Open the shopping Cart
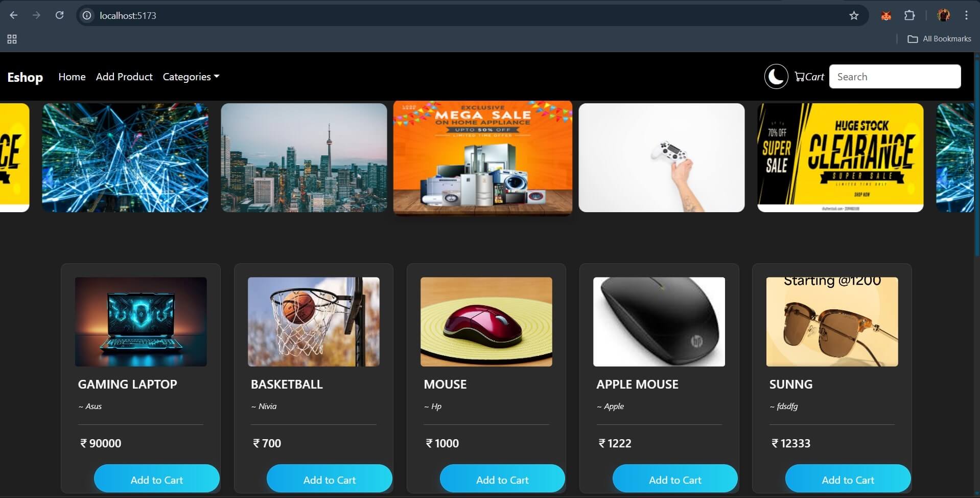 [809, 77]
